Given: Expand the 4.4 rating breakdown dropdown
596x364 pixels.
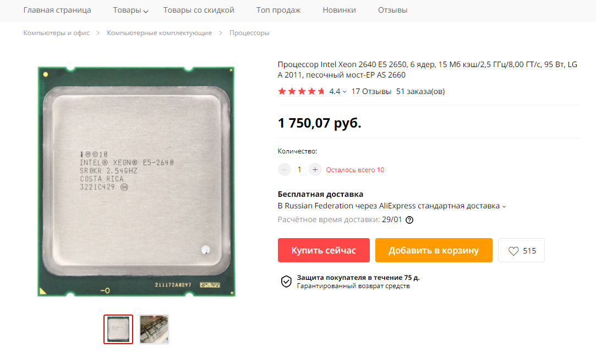Looking at the screenshot, I should point(337,92).
